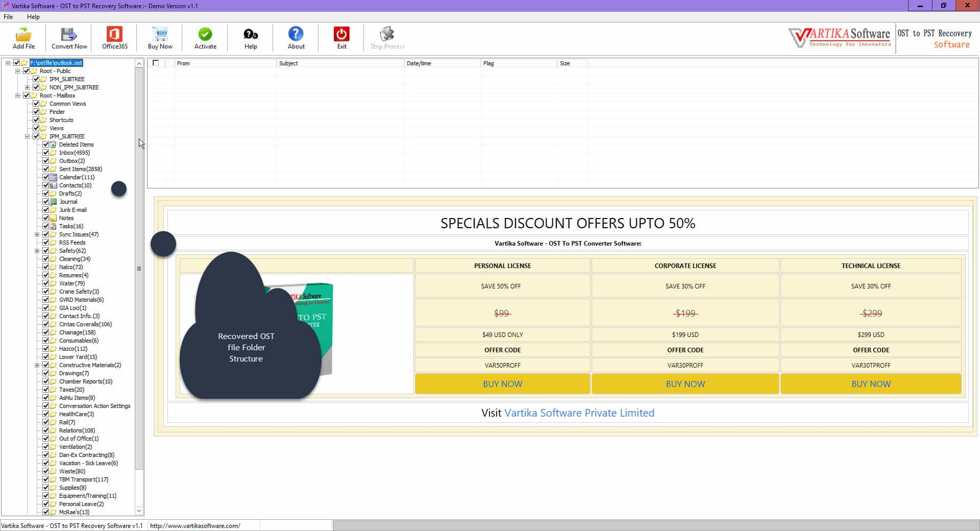Viewport: 980px width, 531px height.
Task: Select the Tasks(16) folder icon
Action: coord(53,226)
